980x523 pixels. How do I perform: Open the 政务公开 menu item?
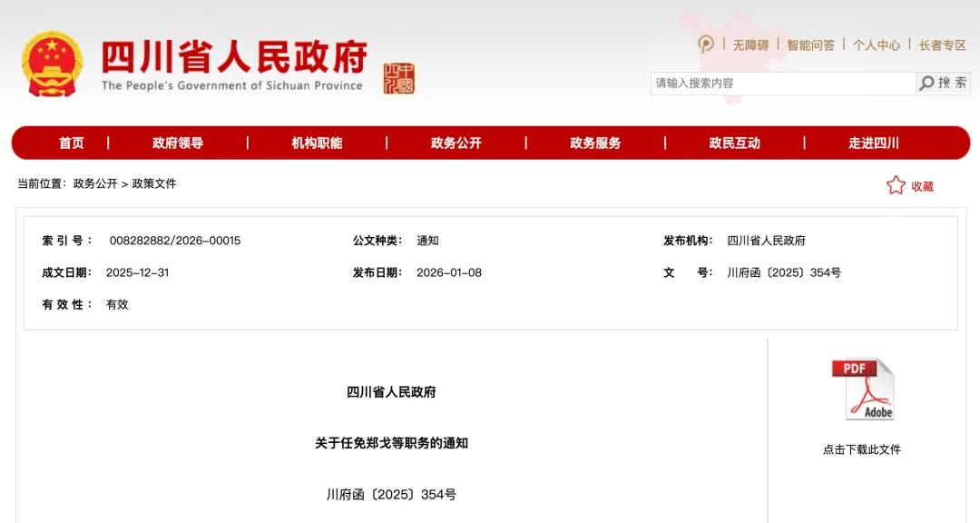click(456, 143)
